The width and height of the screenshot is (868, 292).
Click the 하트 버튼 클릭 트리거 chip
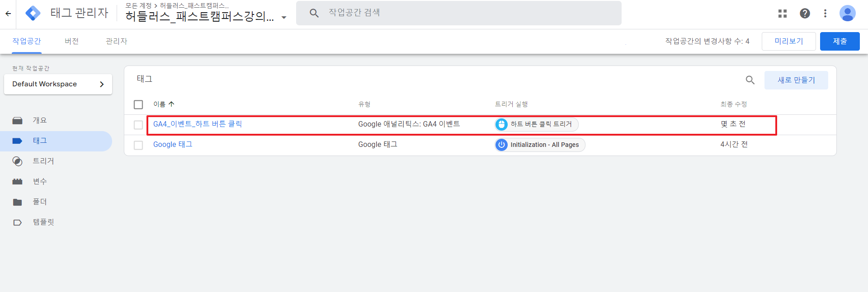[x=537, y=124]
